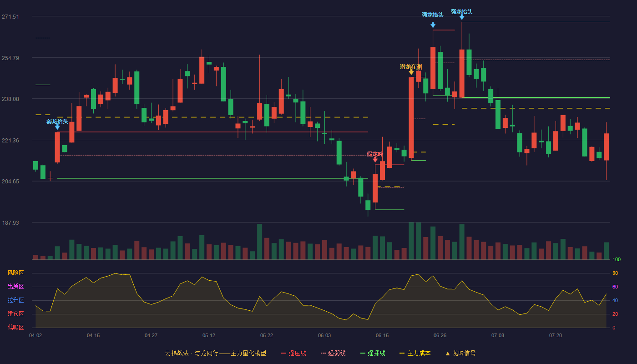The width and height of the screenshot is (637, 364).
Task: Click the 云梯战法 与龙同行 model title
Action: (x=215, y=353)
